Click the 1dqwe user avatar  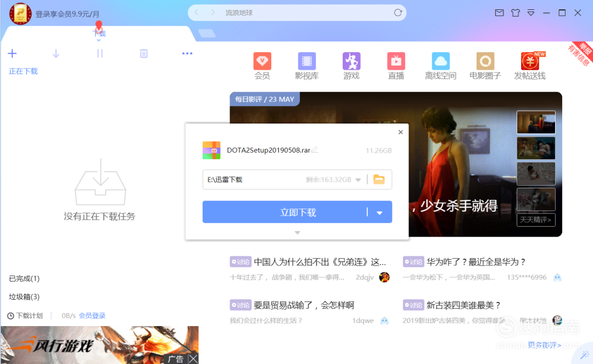click(x=384, y=321)
